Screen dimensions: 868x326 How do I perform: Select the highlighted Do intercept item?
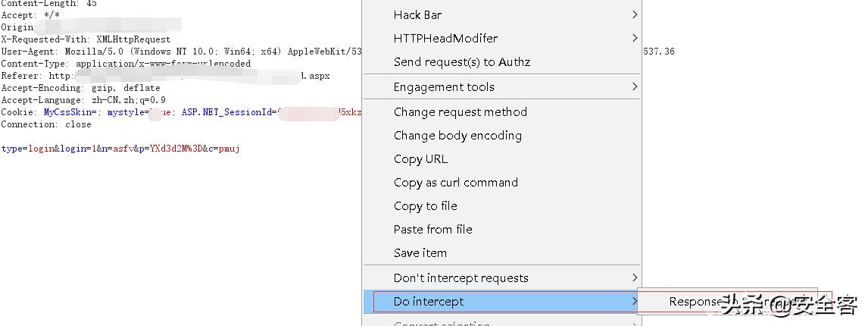tap(429, 302)
